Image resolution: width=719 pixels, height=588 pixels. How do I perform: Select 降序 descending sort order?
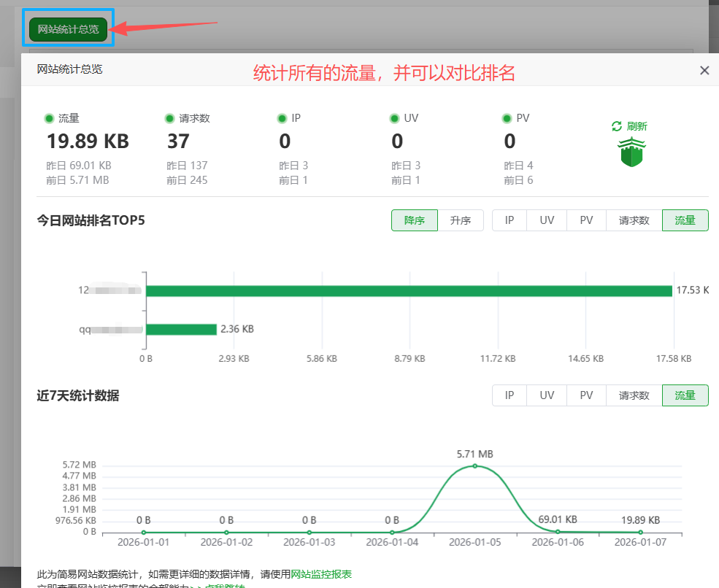414,220
